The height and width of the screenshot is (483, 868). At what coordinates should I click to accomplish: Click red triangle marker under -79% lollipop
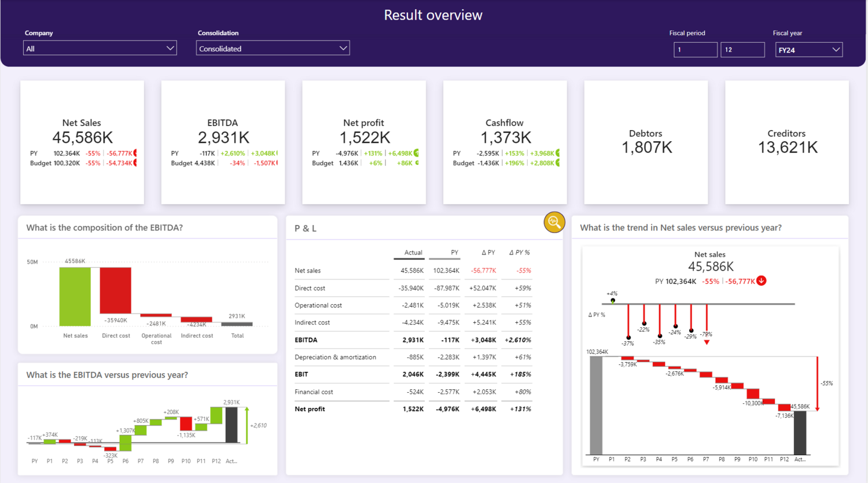(x=707, y=342)
